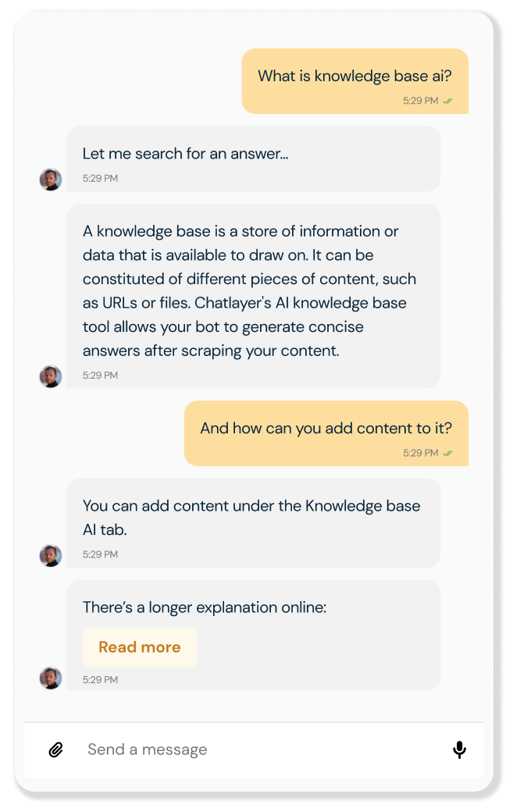Click read checkmark on "What is knowledge base ai?"
513x812 pixels.
448,101
